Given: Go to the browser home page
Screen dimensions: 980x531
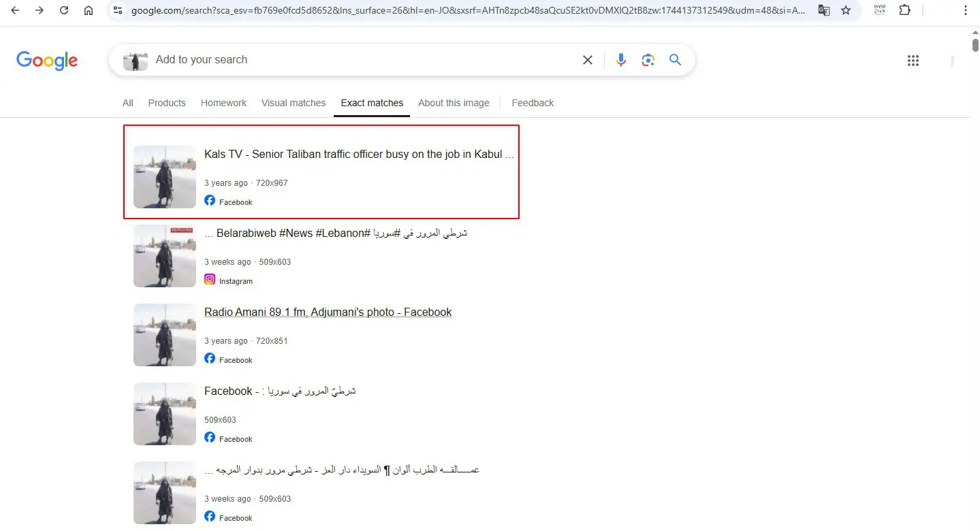Looking at the screenshot, I should tap(89, 10).
